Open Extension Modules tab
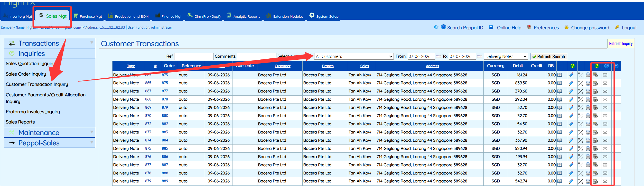The image size is (644, 186). pos(285,16)
